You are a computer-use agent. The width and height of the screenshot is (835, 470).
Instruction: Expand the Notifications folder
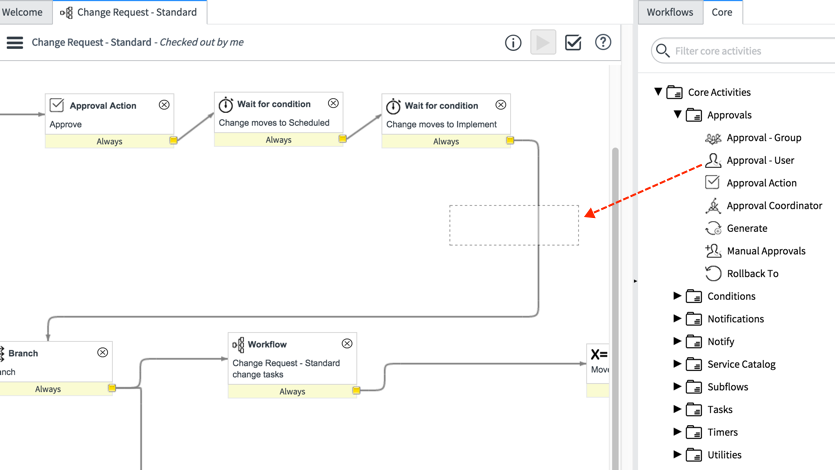(x=677, y=318)
